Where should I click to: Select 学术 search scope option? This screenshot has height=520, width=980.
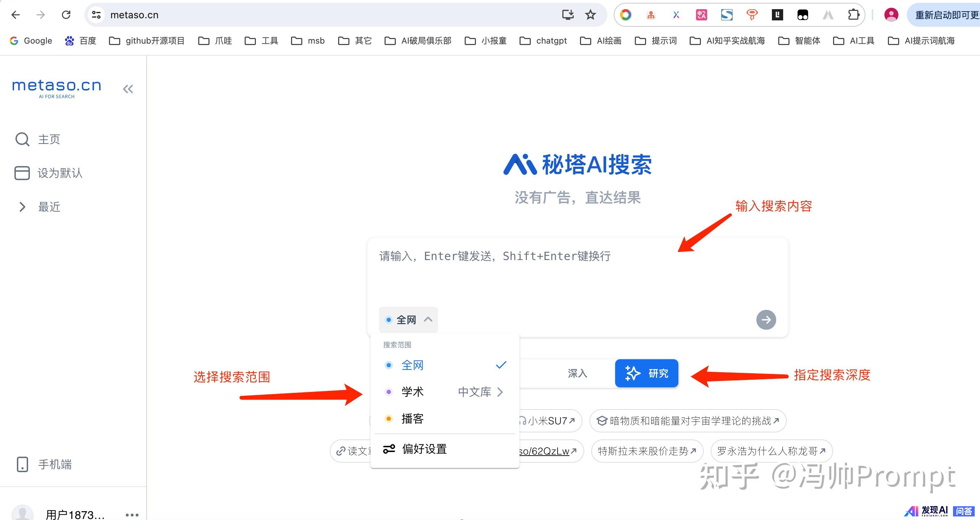(412, 392)
